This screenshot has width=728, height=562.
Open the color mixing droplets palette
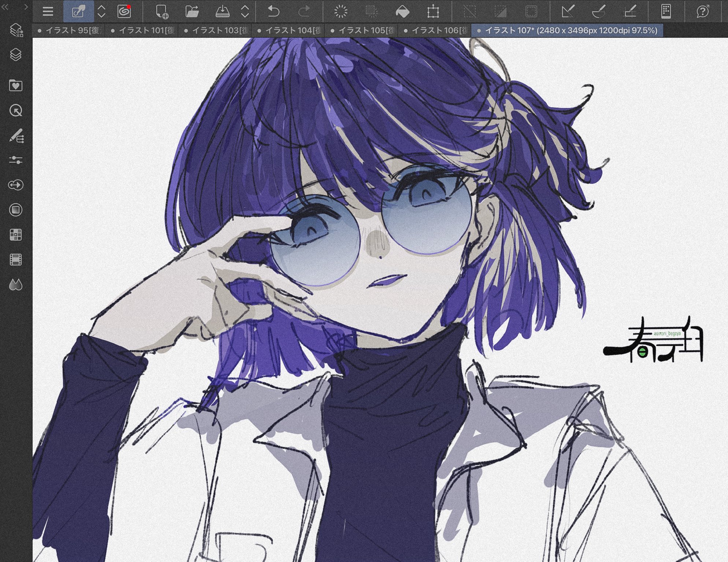coord(16,284)
